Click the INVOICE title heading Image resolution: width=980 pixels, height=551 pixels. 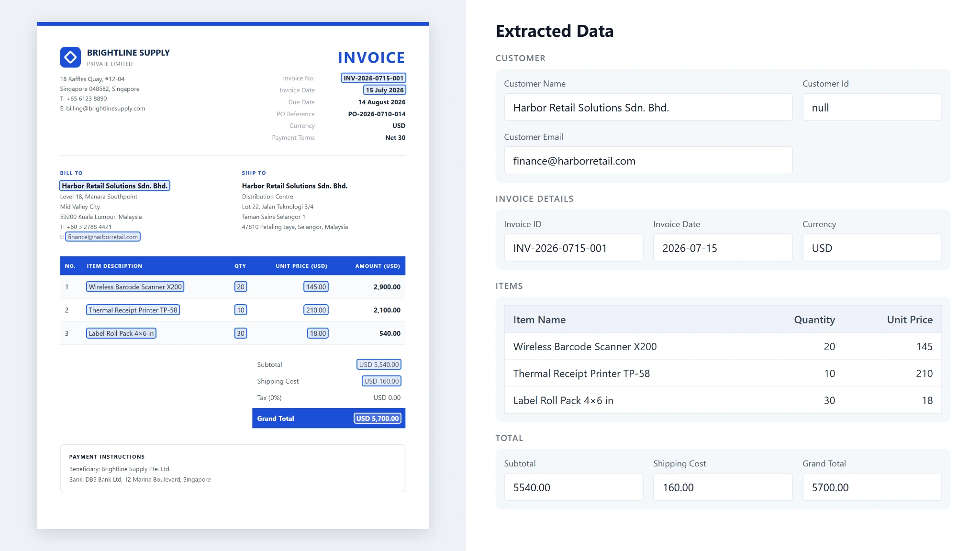click(x=371, y=58)
